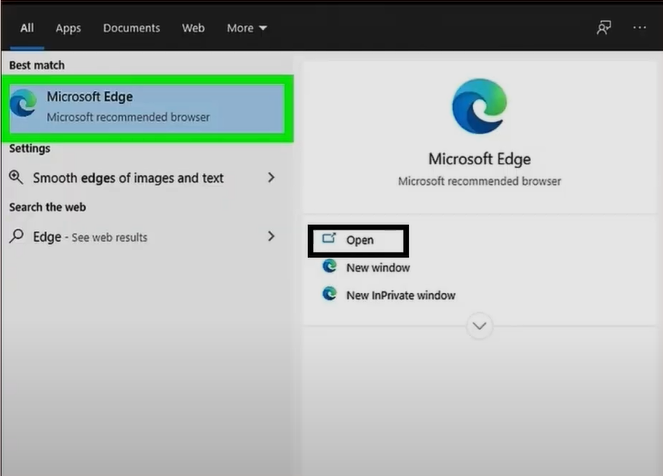The image size is (663, 476).
Task: Expand the More dropdown menu
Action: (247, 28)
